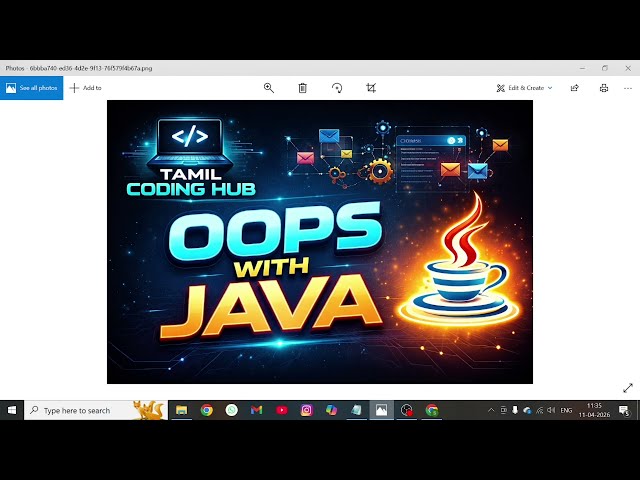Screen dimensions: 640x480
Task: Click the Photos app taskbar icon
Action: click(x=382, y=410)
